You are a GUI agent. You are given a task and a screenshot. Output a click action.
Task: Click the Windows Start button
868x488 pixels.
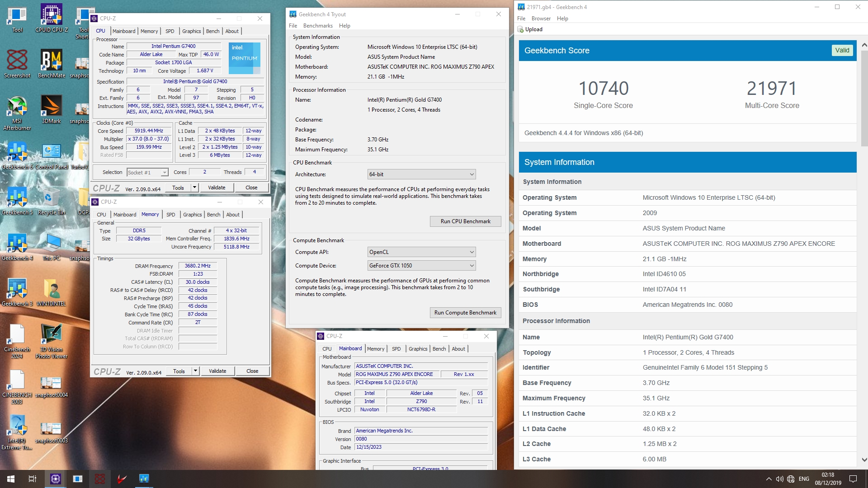click(x=11, y=479)
